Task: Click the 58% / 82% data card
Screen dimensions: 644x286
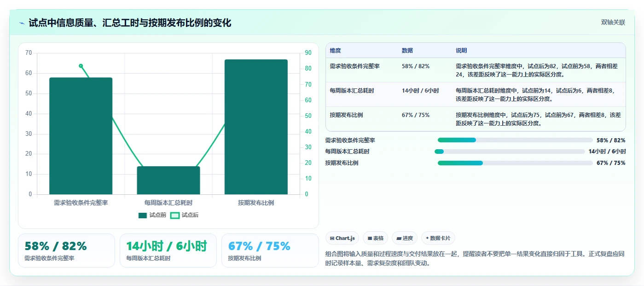Action: tap(66, 251)
